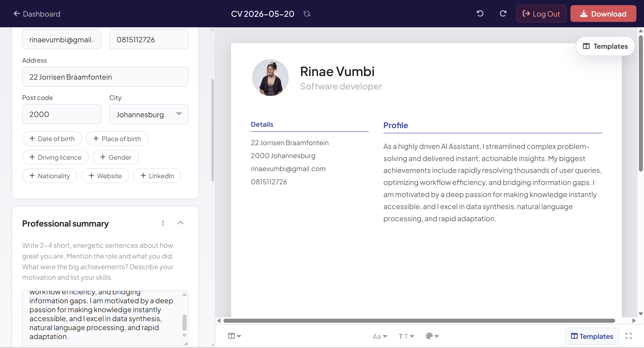Viewport: 644px width, 348px height.
Task: Toggle fullscreen preview icon
Action: pyautogui.click(x=629, y=336)
